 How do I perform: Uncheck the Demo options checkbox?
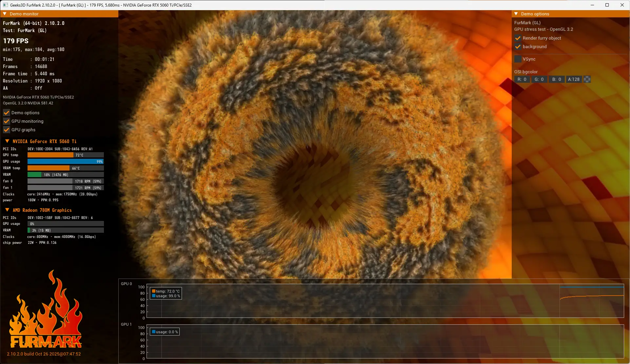click(6, 113)
